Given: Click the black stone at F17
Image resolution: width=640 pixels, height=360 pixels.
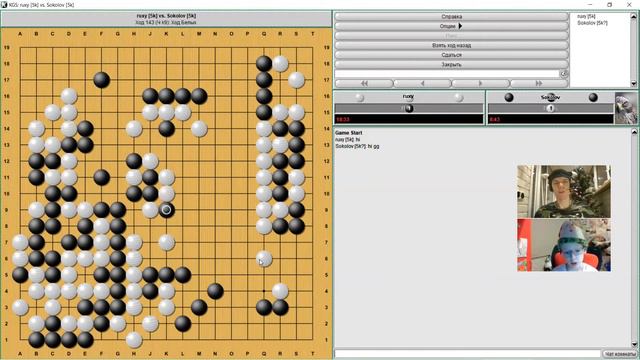Looking at the screenshot, I should (102, 80).
